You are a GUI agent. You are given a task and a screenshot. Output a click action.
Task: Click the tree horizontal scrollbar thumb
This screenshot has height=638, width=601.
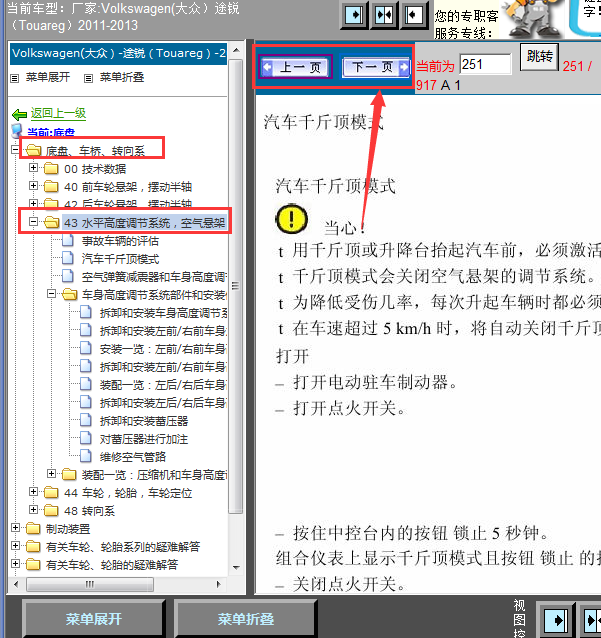[x=90, y=584]
